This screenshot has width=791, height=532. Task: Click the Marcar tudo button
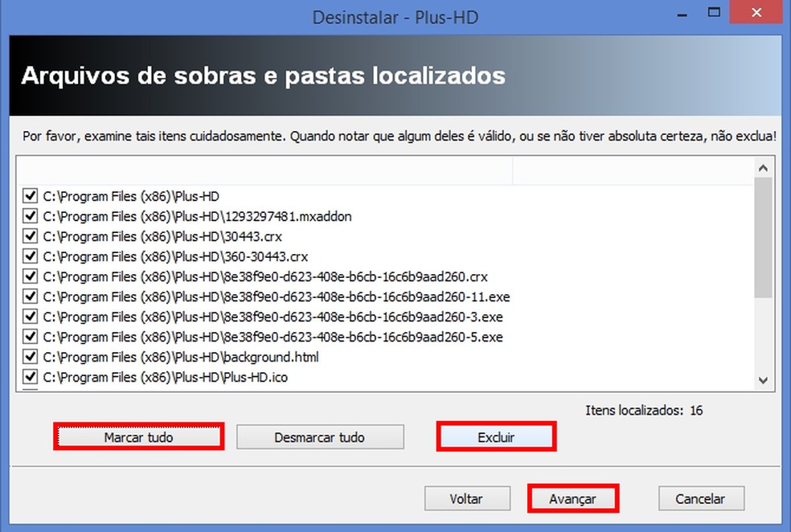click(x=139, y=436)
